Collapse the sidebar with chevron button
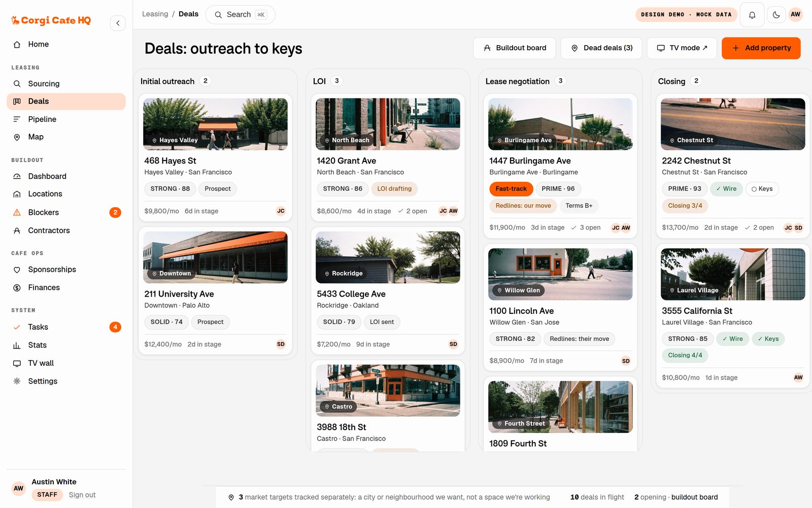 click(118, 23)
